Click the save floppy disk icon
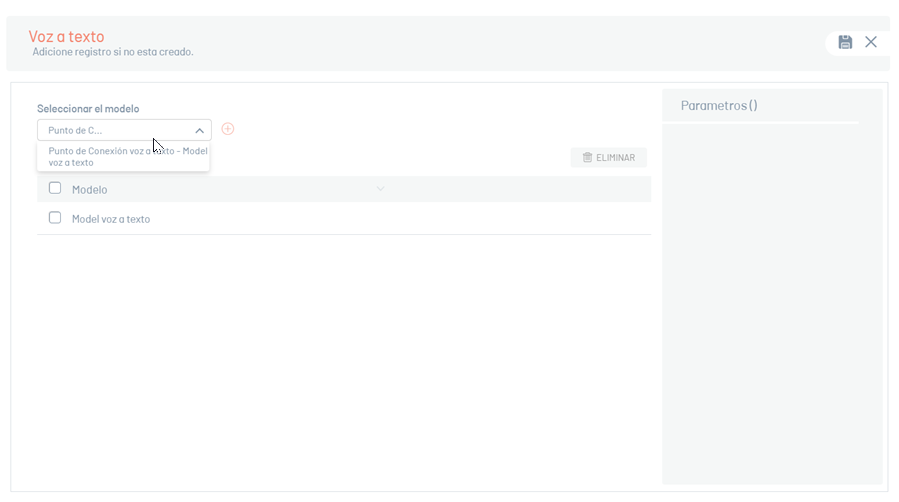Viewport: 899px width, 502px height. [x=845, y=42]
